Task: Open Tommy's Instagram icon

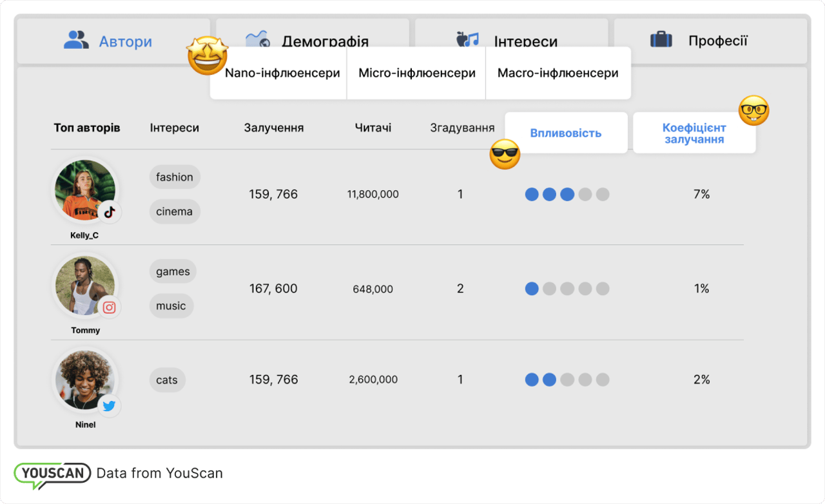Action: pos(110,307)
